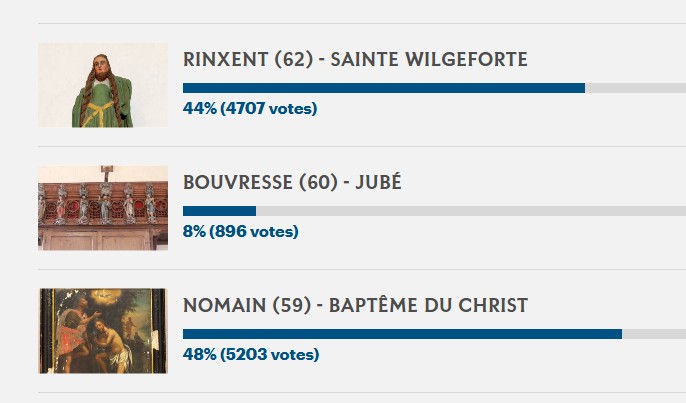Click the blue filled part of Rinxent's vote bar
Image resolution: width=686 pixels, height=403 pixels.
(384, 88)
